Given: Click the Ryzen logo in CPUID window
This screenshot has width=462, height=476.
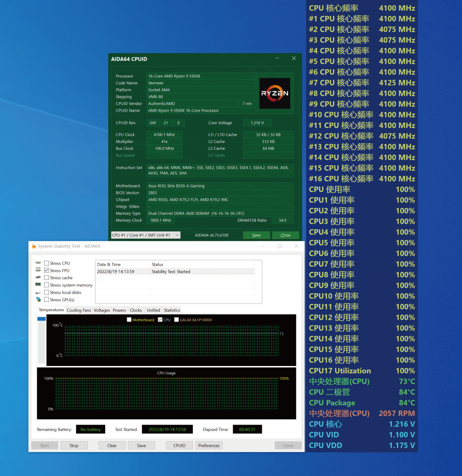Looking at the screenshot, I should coord(275,93).
